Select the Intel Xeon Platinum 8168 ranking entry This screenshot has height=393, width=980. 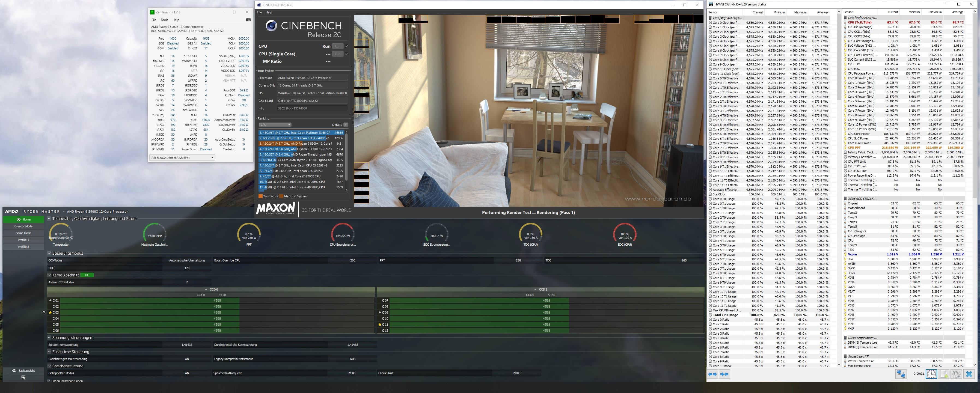pos(301,133)
